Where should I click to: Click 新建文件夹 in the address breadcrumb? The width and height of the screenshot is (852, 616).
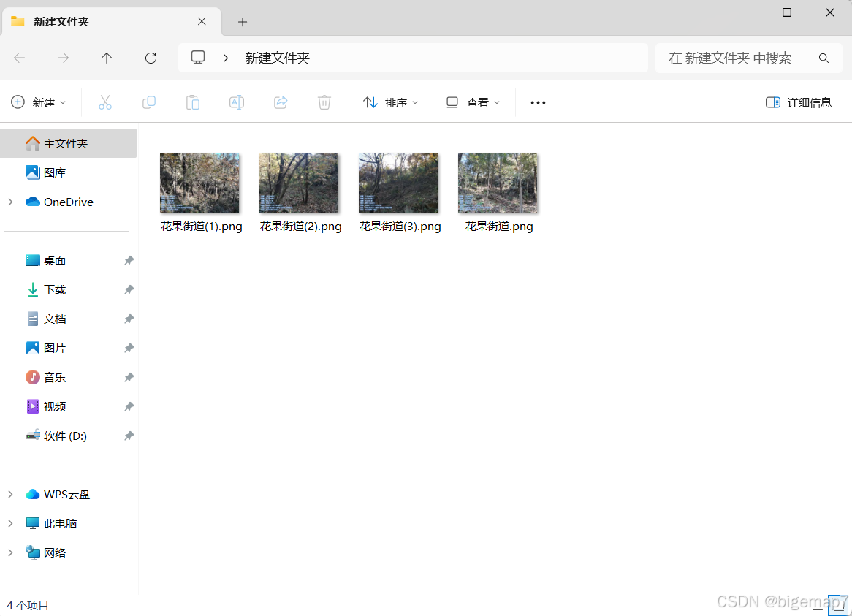(277, 58)
